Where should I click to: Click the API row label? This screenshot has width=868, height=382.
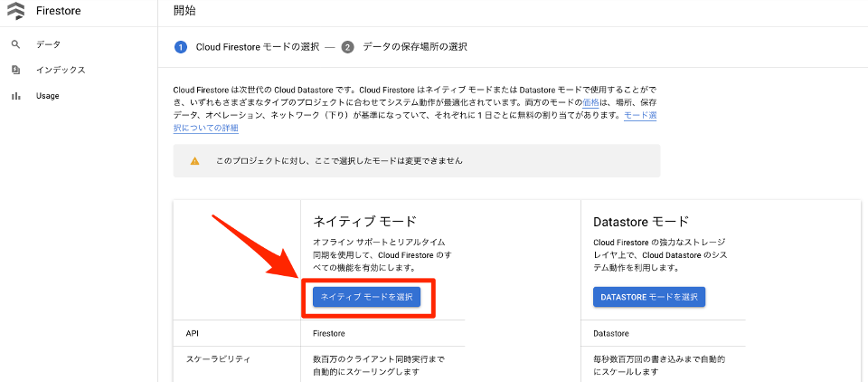click(x=192, y=334)
